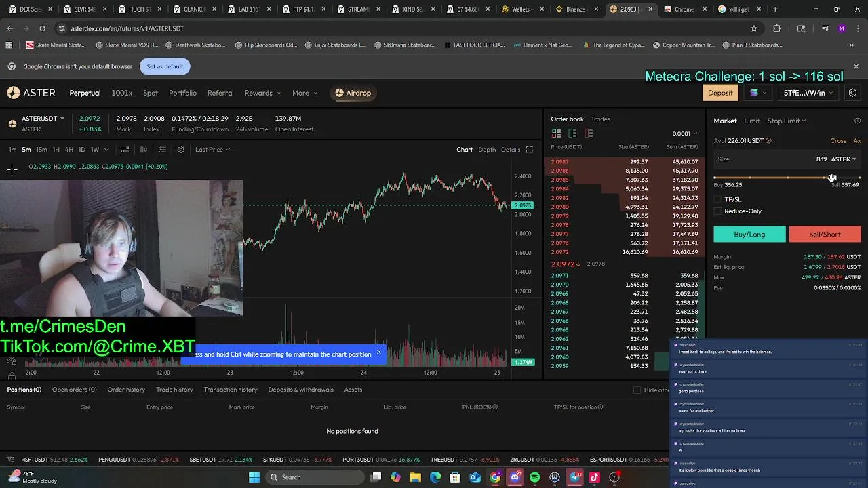Expand the ASTERUSDT pair selector
868x488 pixels.
(x=43, y=119)
